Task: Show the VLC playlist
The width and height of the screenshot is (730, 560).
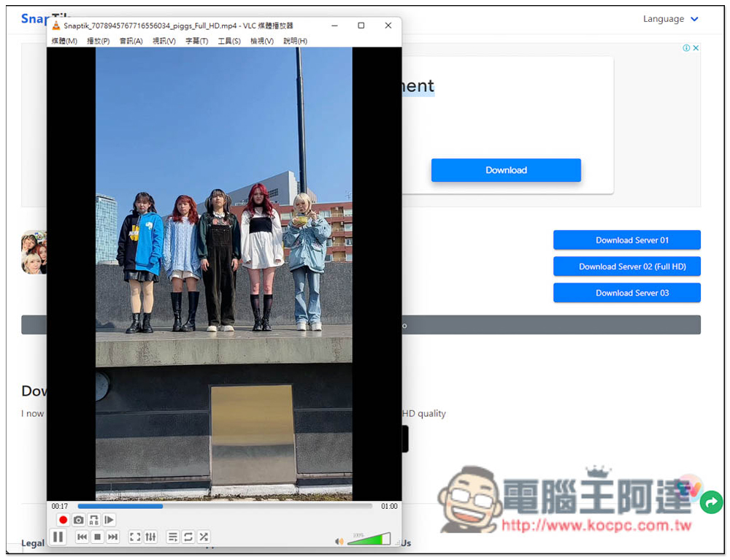Action: tap(173, 537)
